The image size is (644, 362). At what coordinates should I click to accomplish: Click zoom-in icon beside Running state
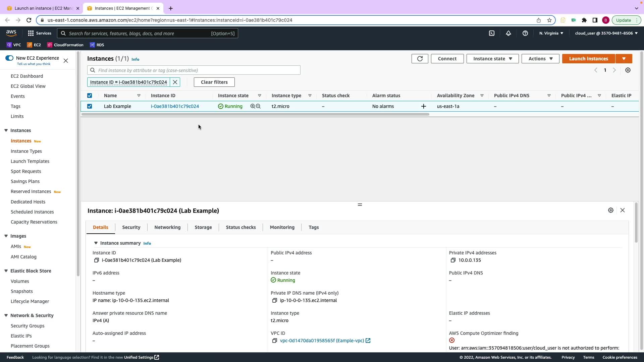click(253, 106)
